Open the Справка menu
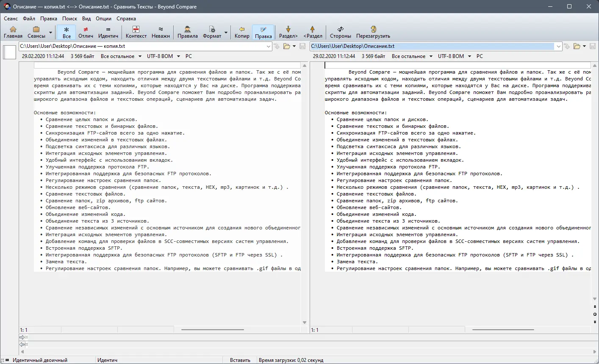The image size is (599, 364). (126, 19)
